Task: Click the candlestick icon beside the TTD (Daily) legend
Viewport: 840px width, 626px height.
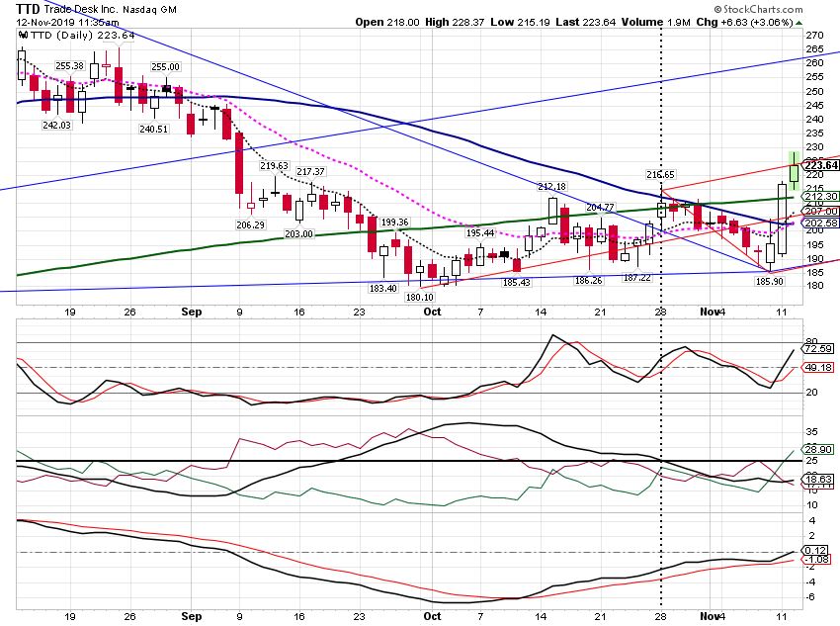Action: (23, 35)
